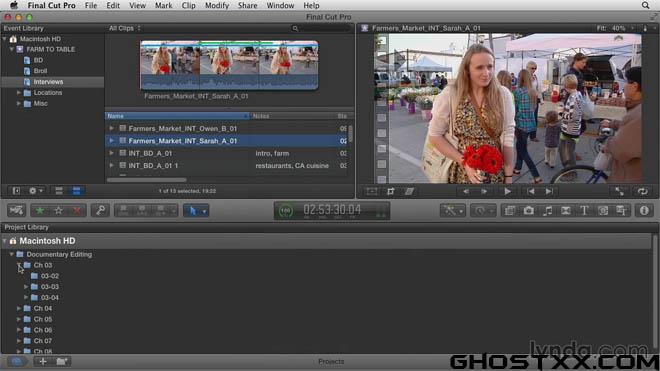Expand Farmers_Market_INT_Owen_B_01 clip row
This screenshot has height=371, width=660.
[x=112, y=128]
